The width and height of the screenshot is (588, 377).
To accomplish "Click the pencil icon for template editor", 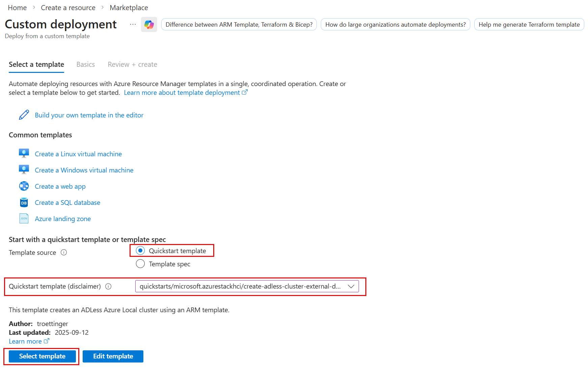I will pyautogui.click(x=24, y=115).
